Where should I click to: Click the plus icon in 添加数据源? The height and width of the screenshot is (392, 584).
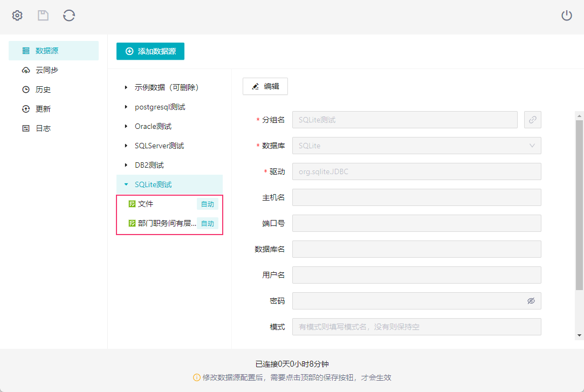pyautogui.click(x=129, y=51)
